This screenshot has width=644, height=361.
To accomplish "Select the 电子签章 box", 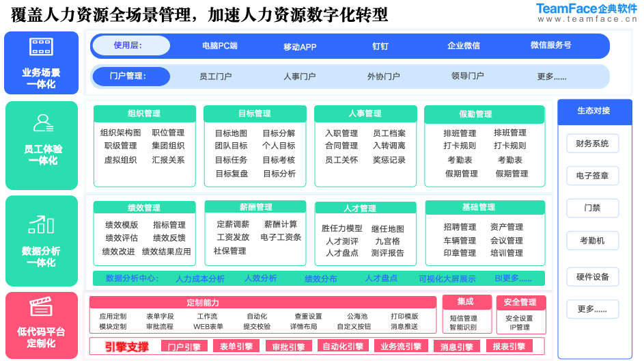I will [x=592, y=176].
